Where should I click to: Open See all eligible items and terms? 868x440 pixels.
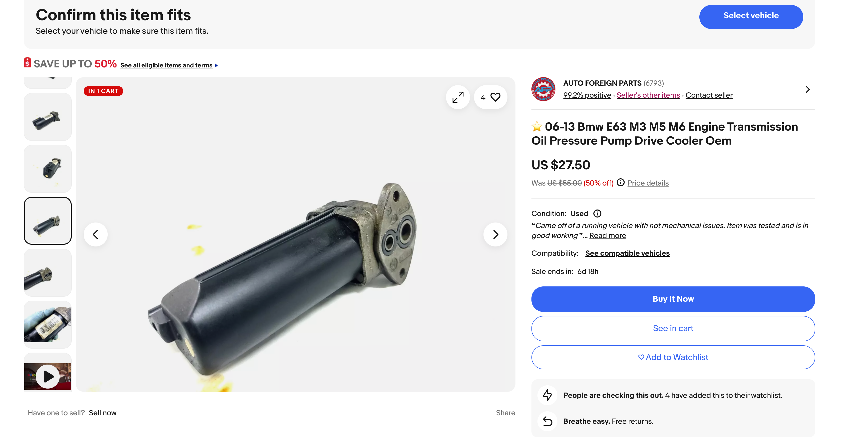pos(166,65)
